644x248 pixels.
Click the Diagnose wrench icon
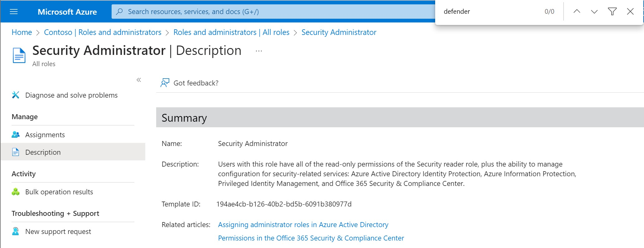[16, 95]
